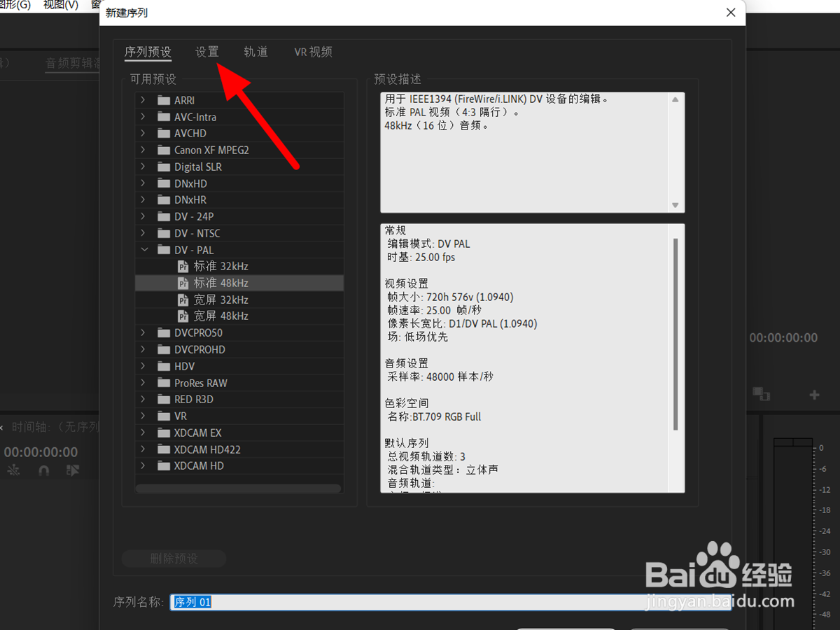
Task: Click the AVCHD folder icon
Action: [164, 133]
